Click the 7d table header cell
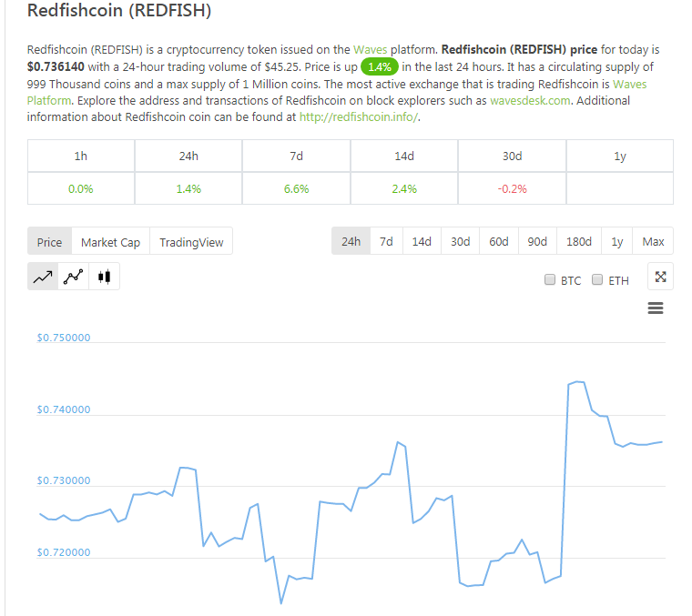The image size is (692, 616). (296, 157)
